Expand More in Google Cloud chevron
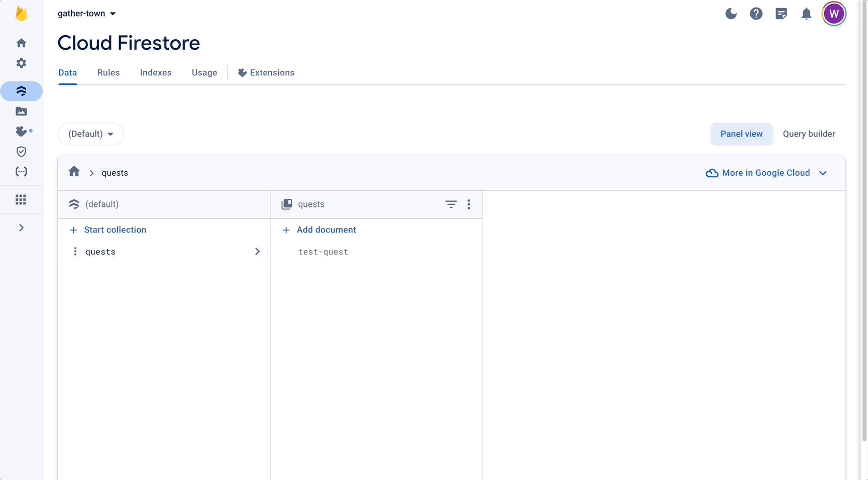Screen dimensions: 868x480 [x=823, y=173]
